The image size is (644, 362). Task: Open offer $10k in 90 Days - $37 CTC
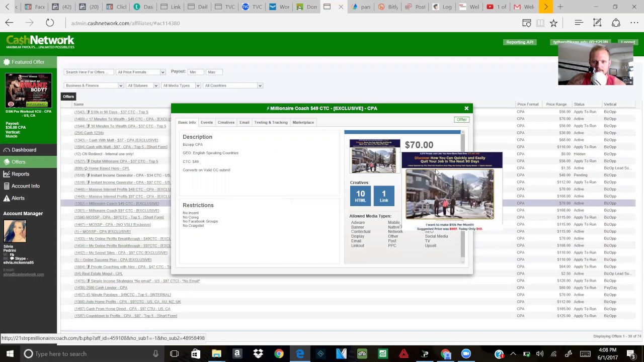click(x=111, y=112)
